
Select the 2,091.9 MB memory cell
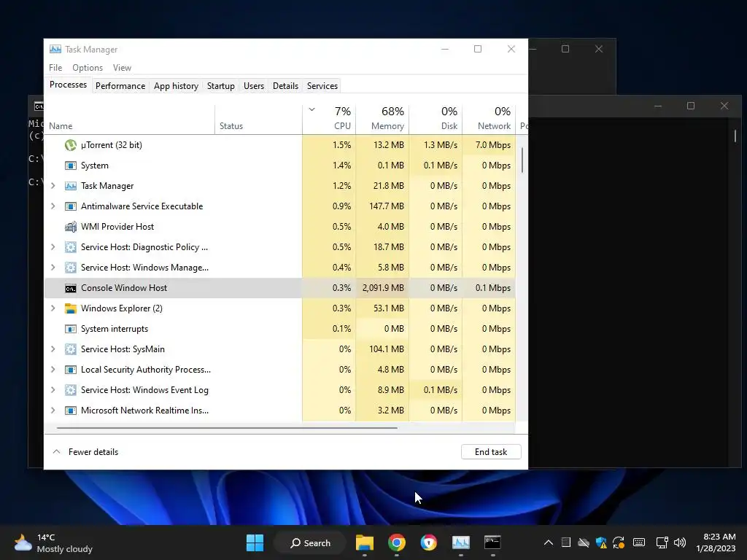pos(382,288)
